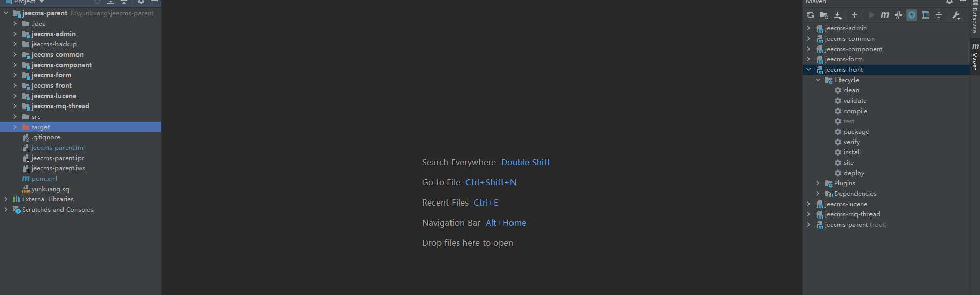Select the install lifecycle goal
Screen dimensions: 980x295
click(852, 152)
